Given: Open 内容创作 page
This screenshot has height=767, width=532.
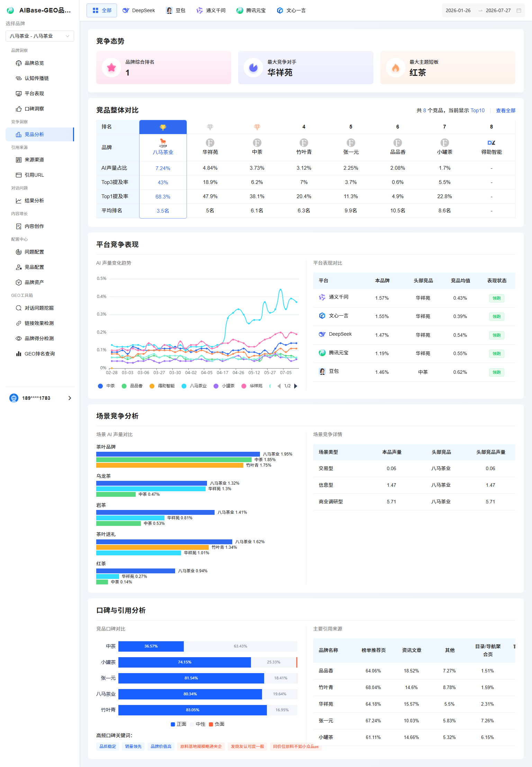Looking at the screenshot, I should point(39,226).
